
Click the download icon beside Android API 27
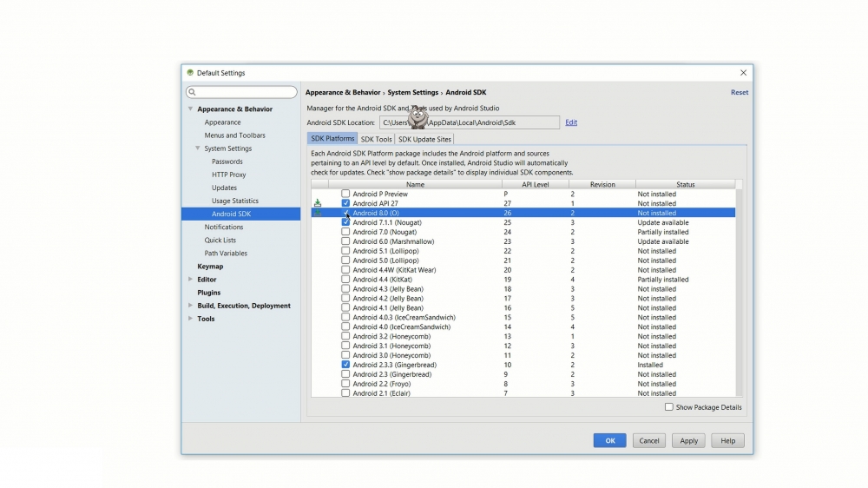(318, 203)
